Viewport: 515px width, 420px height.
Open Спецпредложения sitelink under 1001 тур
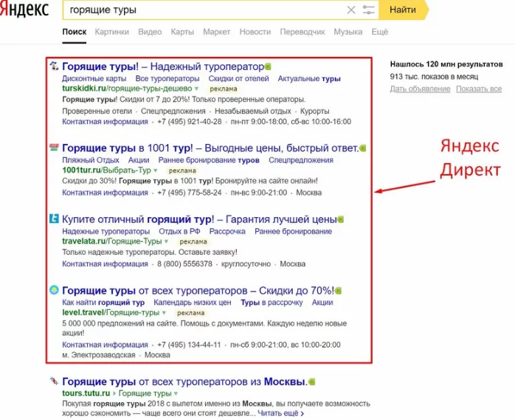point(301,160)
